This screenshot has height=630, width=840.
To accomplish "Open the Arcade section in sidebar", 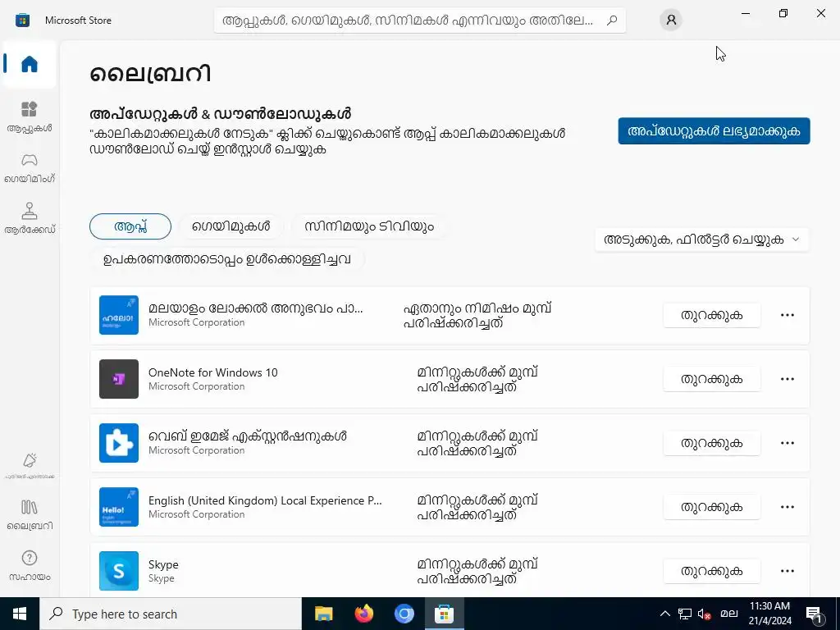I will click(x=30, y=218).
